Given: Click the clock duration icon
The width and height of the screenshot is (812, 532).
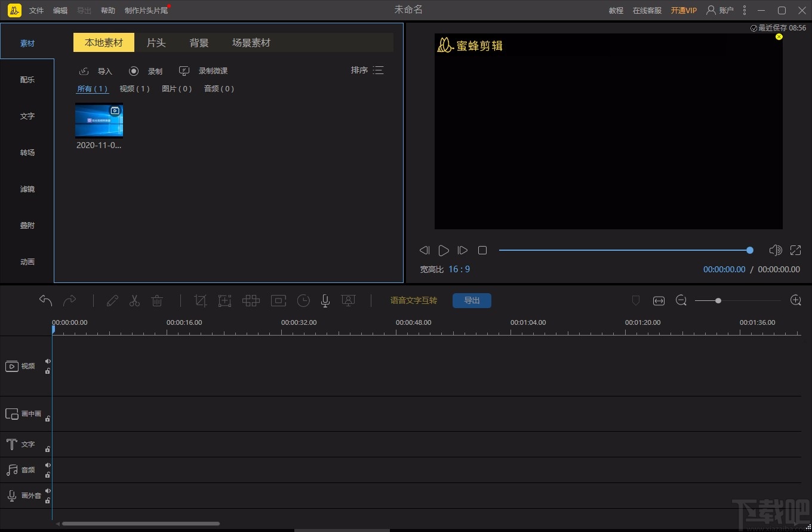Looking at the screenshot, I should (x=303, y=300).
